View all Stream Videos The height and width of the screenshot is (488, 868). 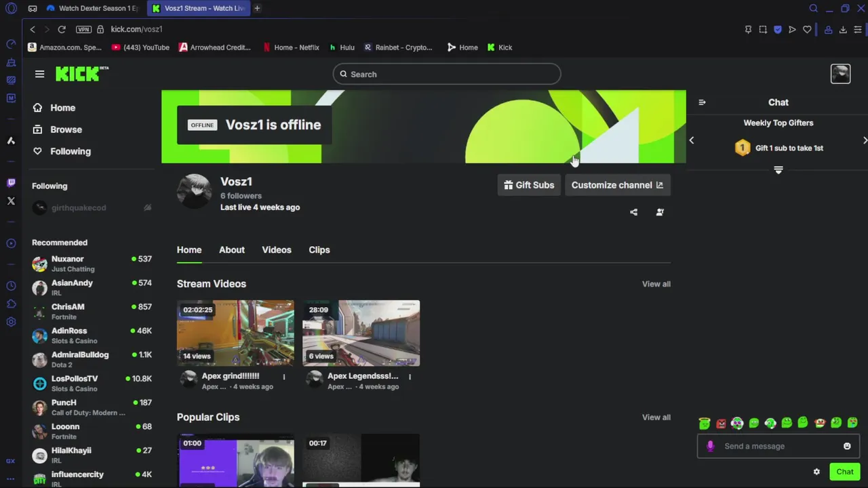pos(656,284)
